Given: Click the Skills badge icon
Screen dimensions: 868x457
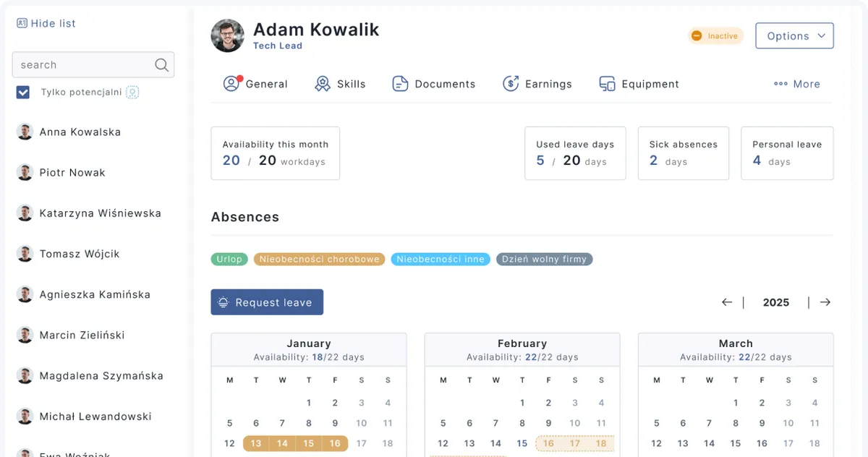Looking at the screenshot, I should 323,84.
